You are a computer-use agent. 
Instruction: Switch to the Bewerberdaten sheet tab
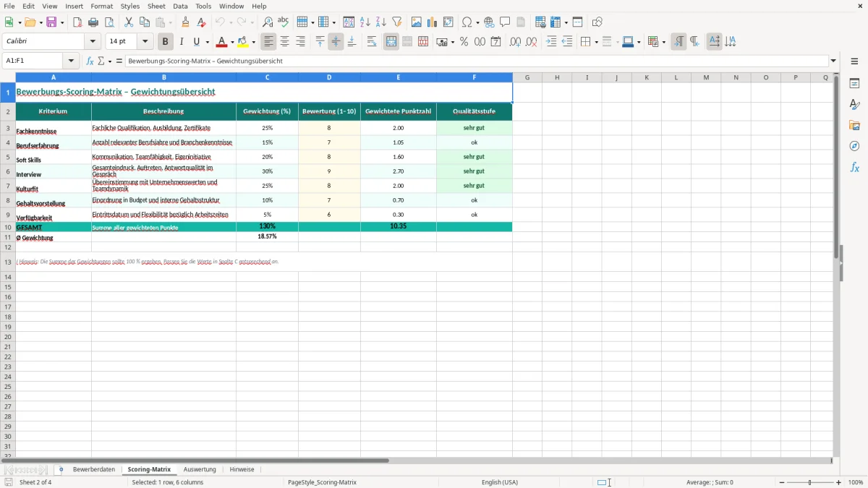coord(94,470)
